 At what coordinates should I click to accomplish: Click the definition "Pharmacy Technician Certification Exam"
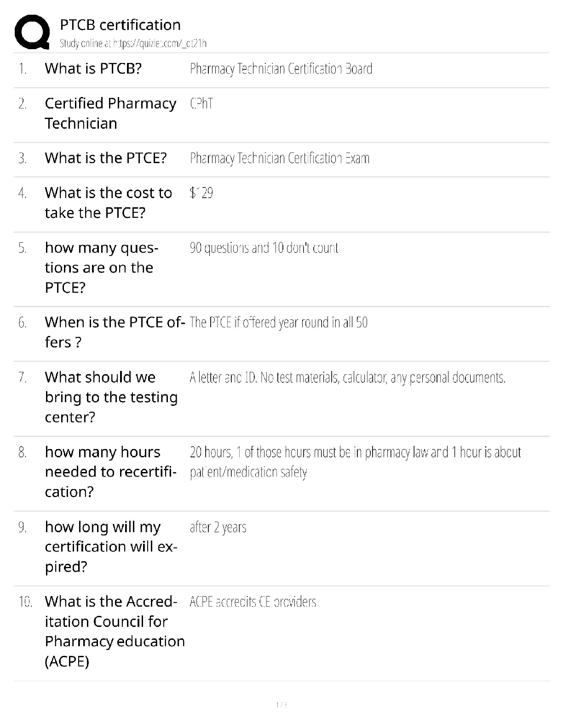279,159
